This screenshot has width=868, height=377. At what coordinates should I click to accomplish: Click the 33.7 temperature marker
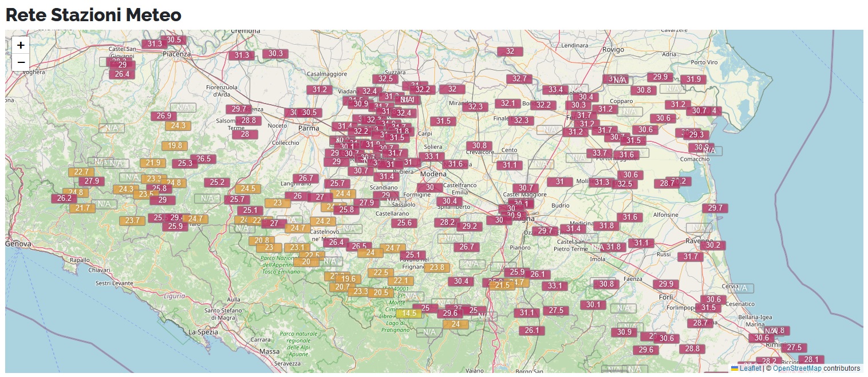tap(599, 153)
